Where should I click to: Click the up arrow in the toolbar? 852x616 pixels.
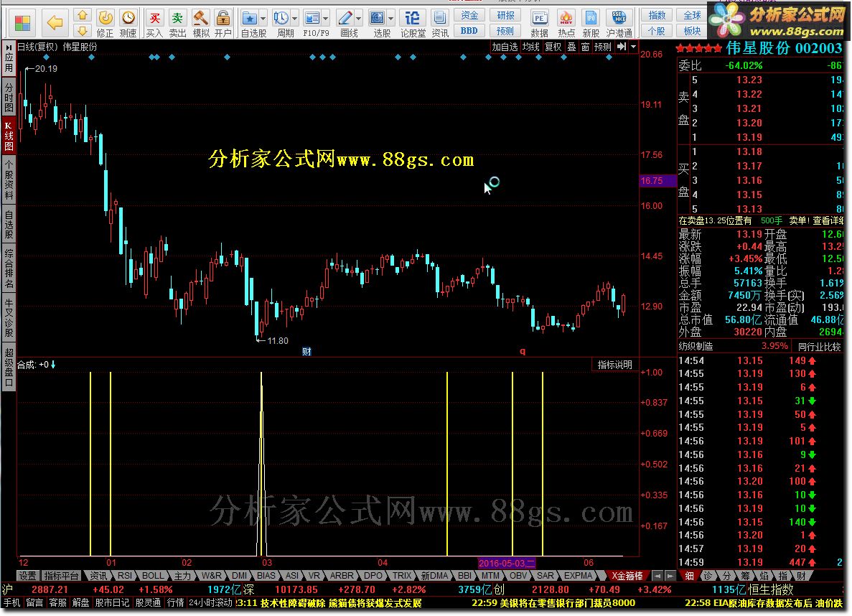[x=82, y=15]
